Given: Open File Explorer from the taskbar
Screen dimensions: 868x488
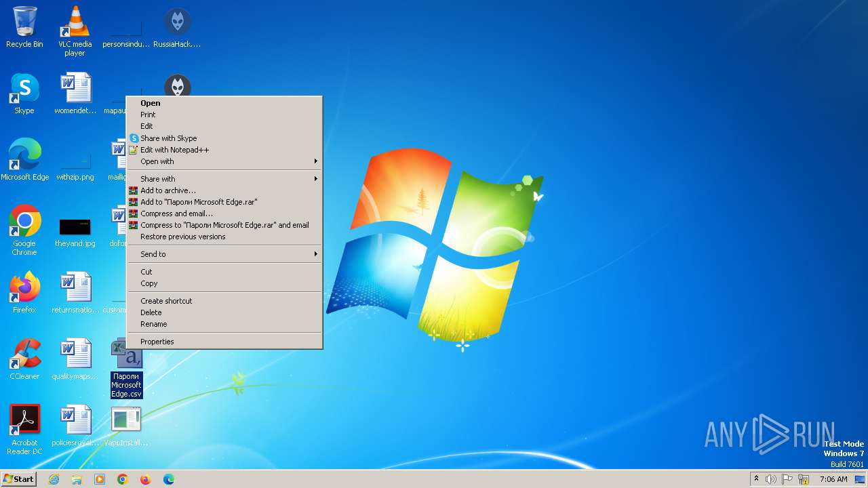Looking at the screenshot, I should 77,479.
